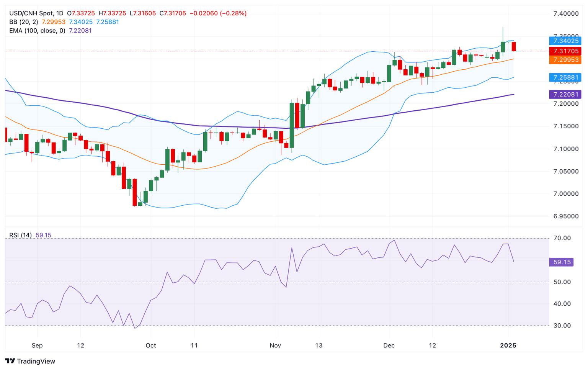Click the USD/CNH Spot symbol title
Viewport: 588px width, 370px height.
click(31, 13)
